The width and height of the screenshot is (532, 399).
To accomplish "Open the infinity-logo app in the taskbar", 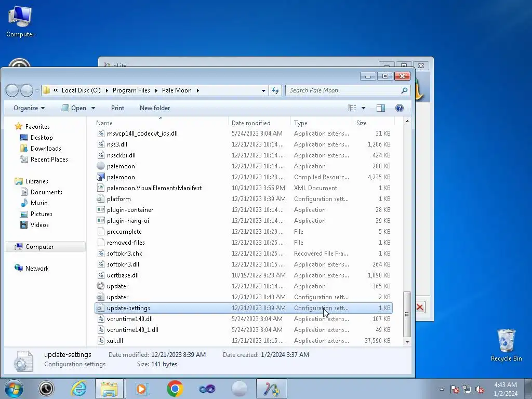I will pyautogui.click(x=207, y=389).
